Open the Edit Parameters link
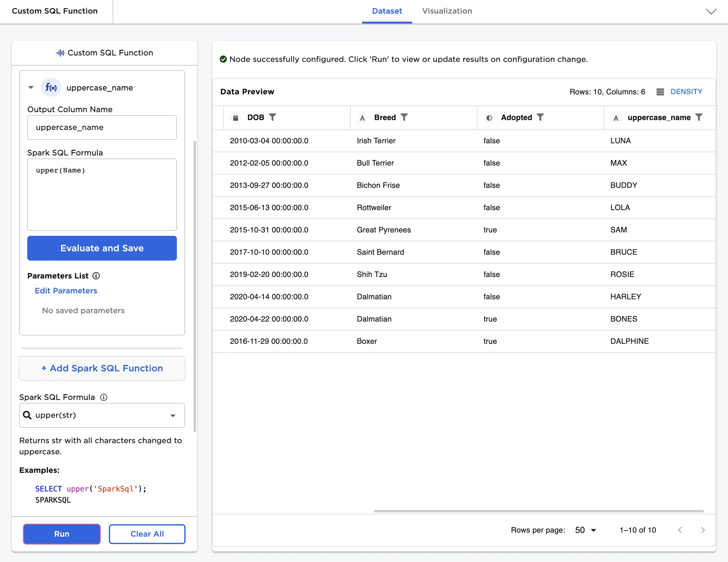This screenshot has height=562, width=728. 66,291
